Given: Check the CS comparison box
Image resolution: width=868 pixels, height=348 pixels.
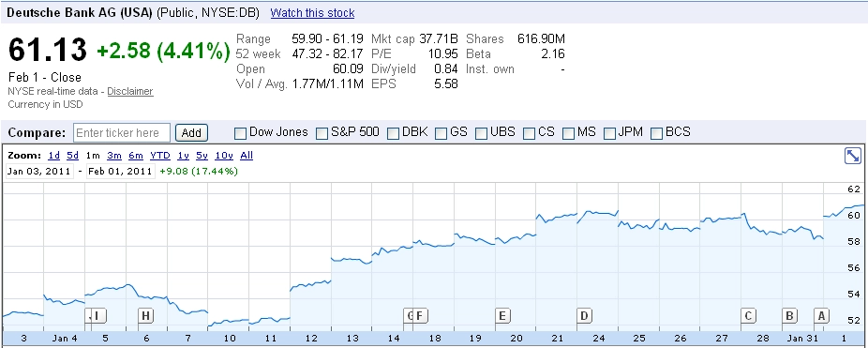Looking at the screenshot, I should [x=530, y=133].
